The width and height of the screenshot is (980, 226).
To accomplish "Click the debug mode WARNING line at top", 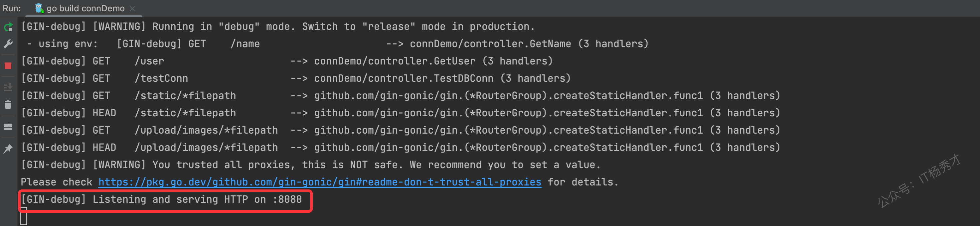I will tap(278, 27).
